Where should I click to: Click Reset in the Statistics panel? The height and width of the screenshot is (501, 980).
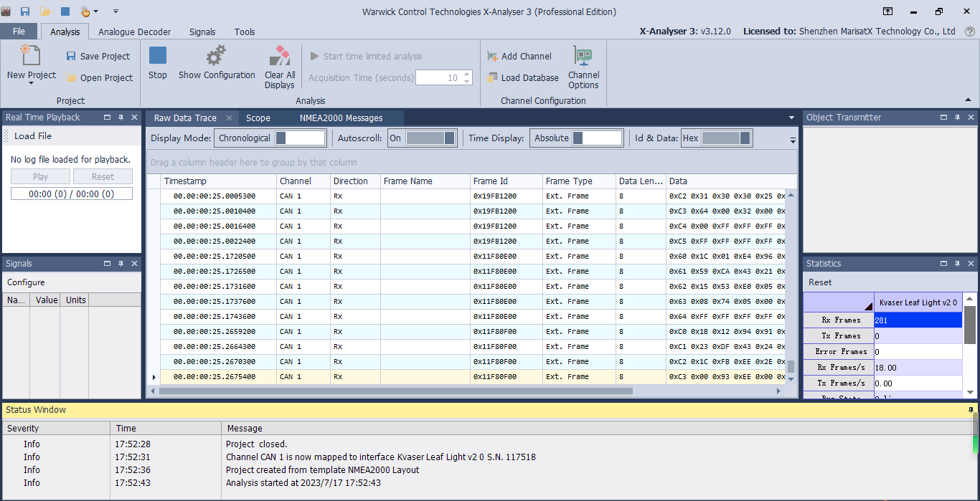820,282
